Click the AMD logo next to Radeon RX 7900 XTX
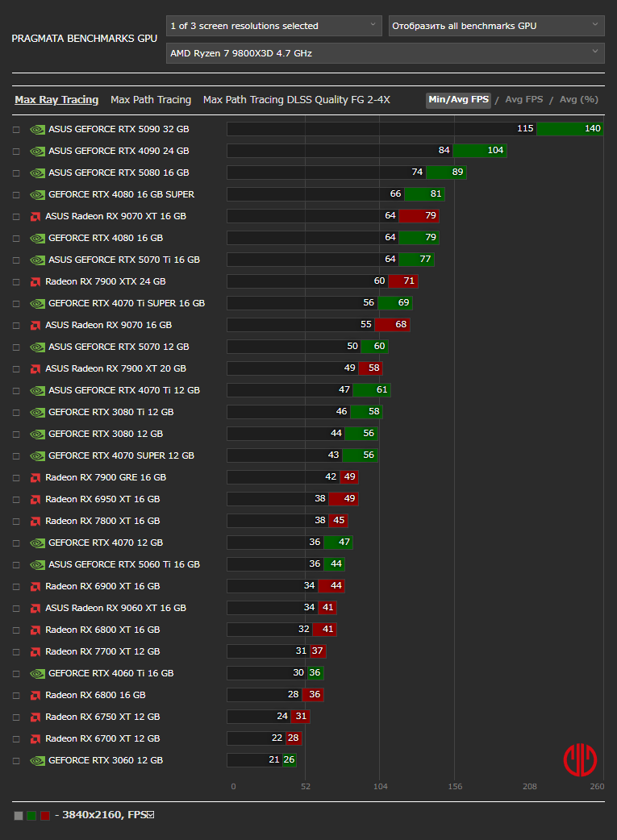617x840 pixels. (x=35, y=281)
